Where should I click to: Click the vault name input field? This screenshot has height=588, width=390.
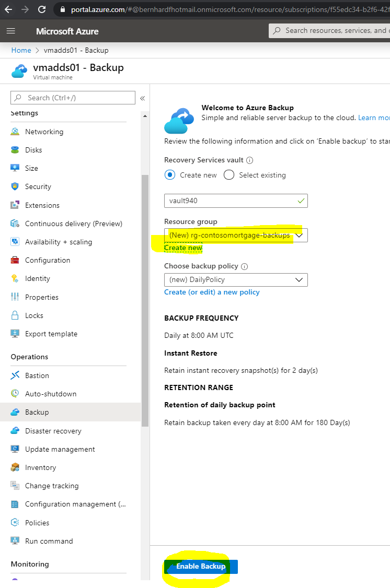point(236,201)
